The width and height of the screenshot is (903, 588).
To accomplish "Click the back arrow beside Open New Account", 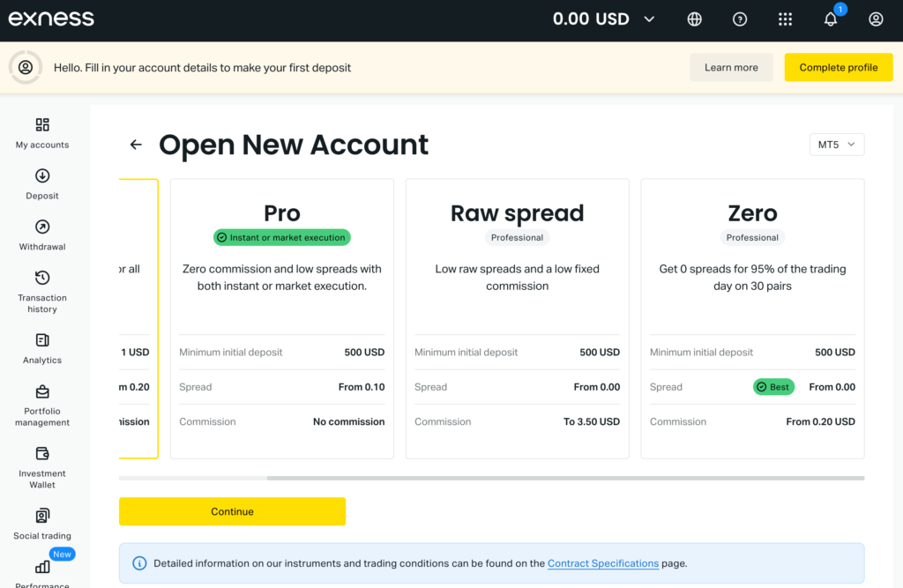I will pos(136,145).
